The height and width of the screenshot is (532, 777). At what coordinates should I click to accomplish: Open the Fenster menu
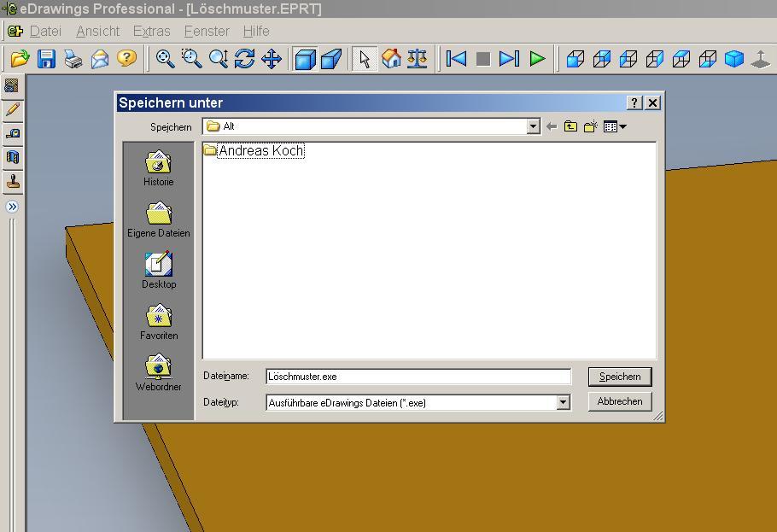point(207,32)
